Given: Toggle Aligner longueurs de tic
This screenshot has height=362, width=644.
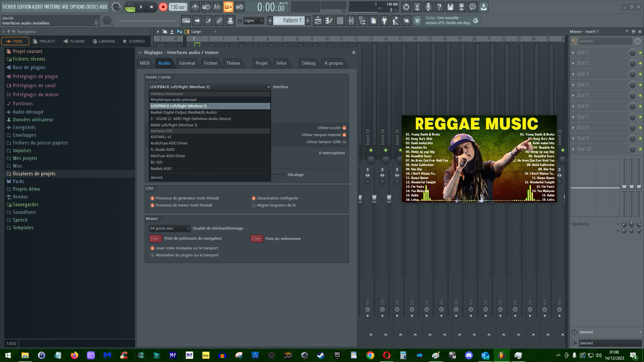Looking at the screenshot, I should 254,205.
